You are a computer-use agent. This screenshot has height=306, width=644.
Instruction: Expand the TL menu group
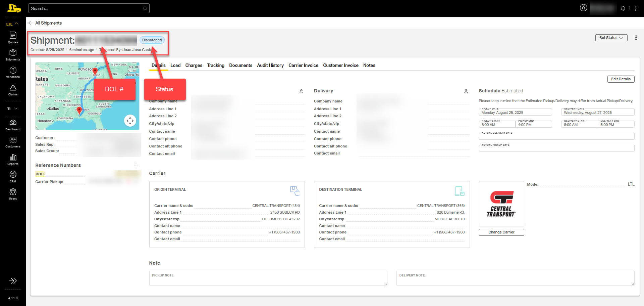(13, 108)
